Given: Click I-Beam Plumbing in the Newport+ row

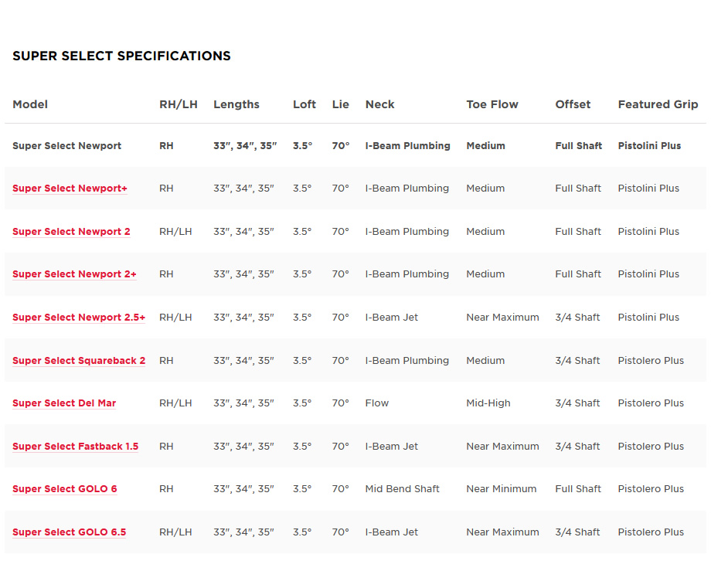Looking at the screenshot, I should point(407,188).
